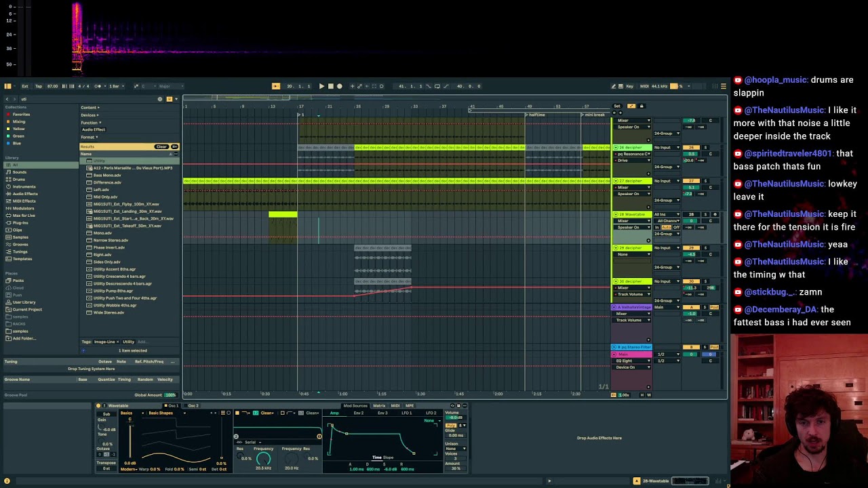Toggle the Lock Envelopes padlock icon

[642, 106]
